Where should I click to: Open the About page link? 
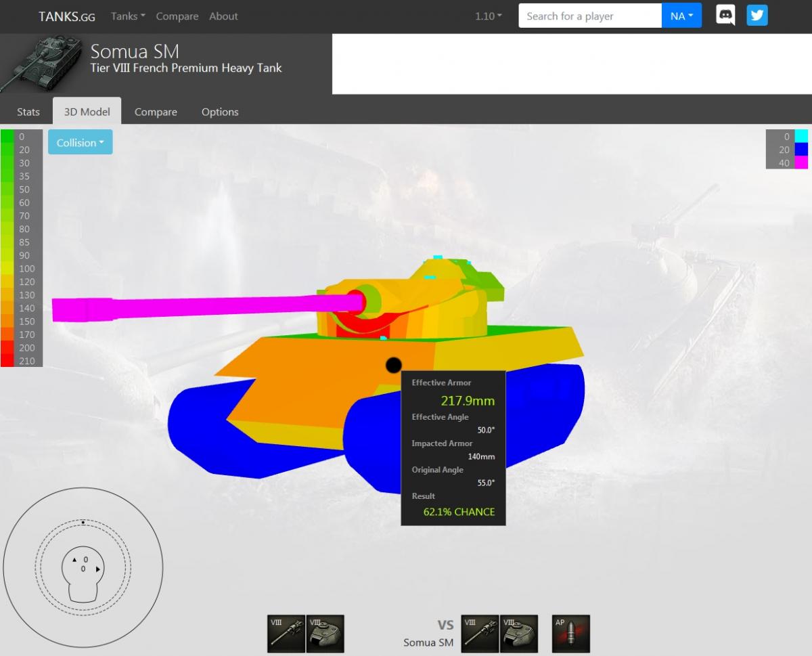point(223,16)
